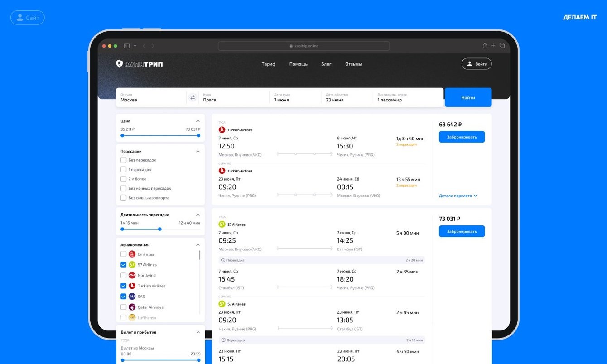Open the 'Пассажиры, класс' selector

coord(408,97)
